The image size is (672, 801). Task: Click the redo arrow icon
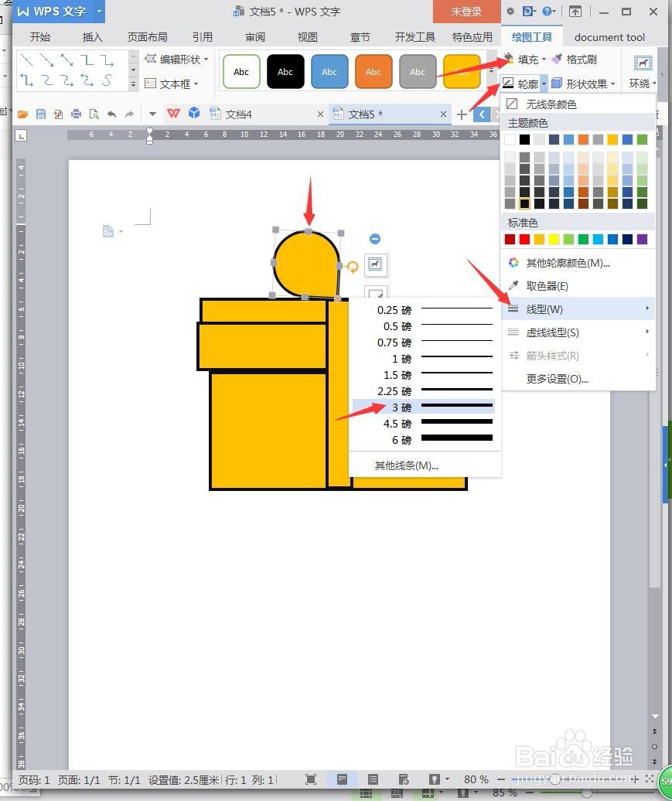pos(130,114)
